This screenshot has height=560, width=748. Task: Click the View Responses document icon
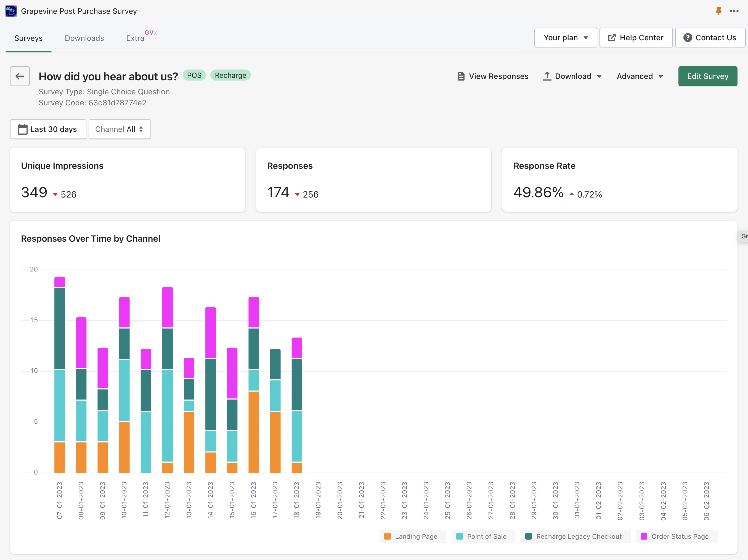point(461,76)
